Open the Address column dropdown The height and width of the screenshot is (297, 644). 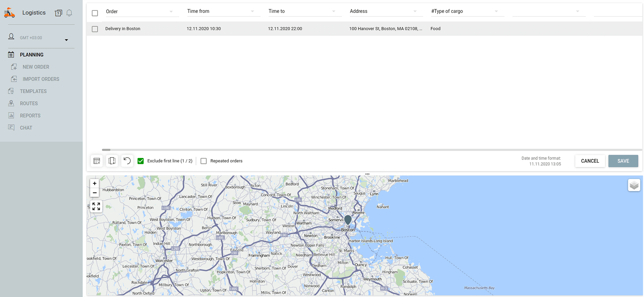pyautogui.click(x=415, y=11)
